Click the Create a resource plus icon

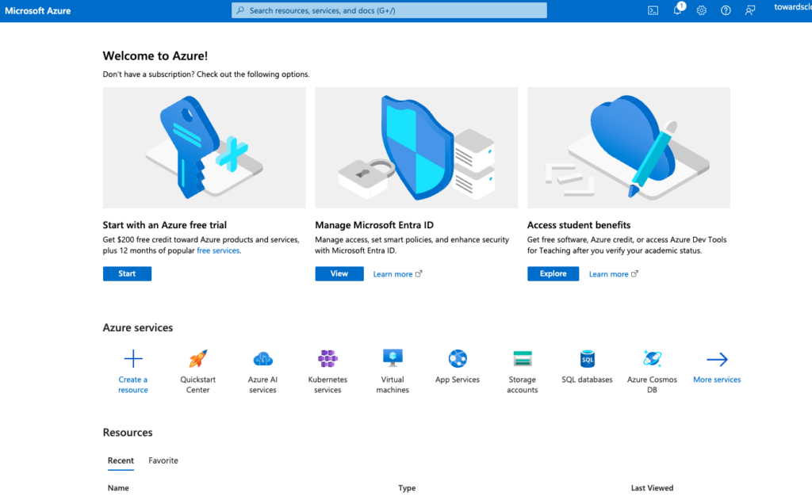point(133,359)
